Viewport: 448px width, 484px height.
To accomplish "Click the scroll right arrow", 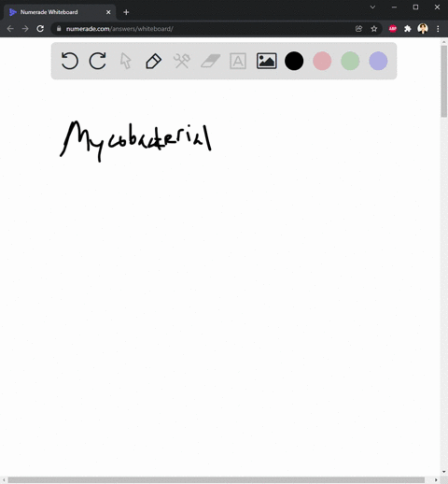I will (436, 480).
